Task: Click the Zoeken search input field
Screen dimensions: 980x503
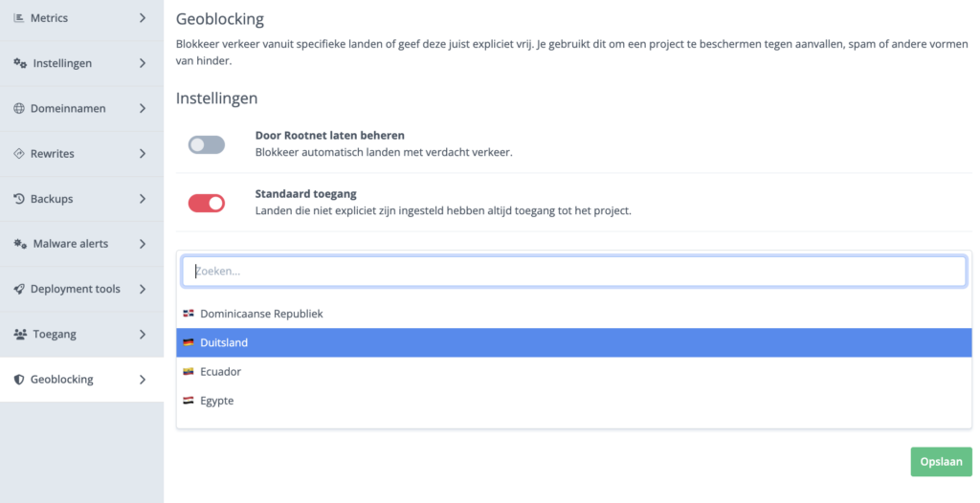Action: pyautogui.click(x=574, y=272)
